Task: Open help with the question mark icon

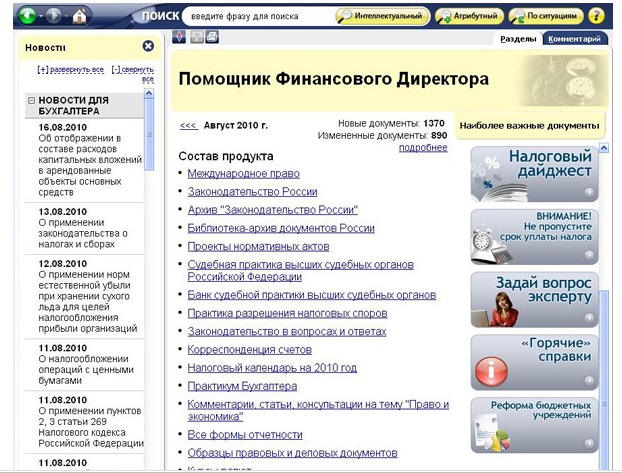Action: 596,16
